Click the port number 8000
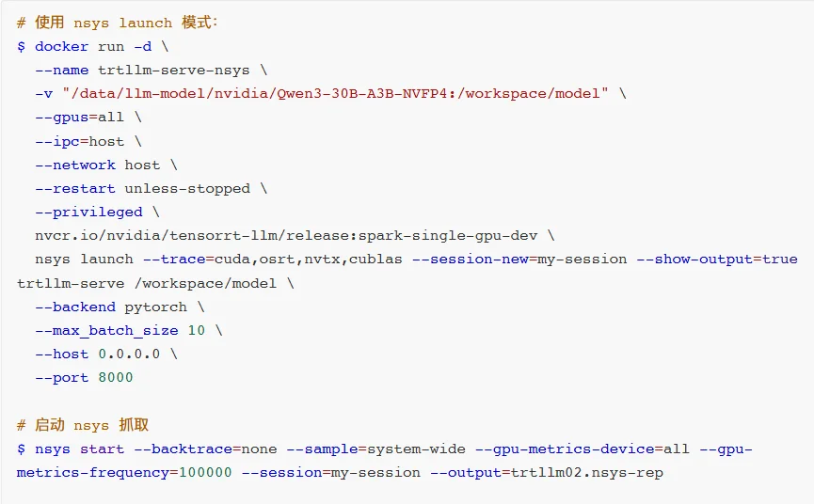Image resolution: width=814 pixels, height=504 pixels. coord(116,377)
